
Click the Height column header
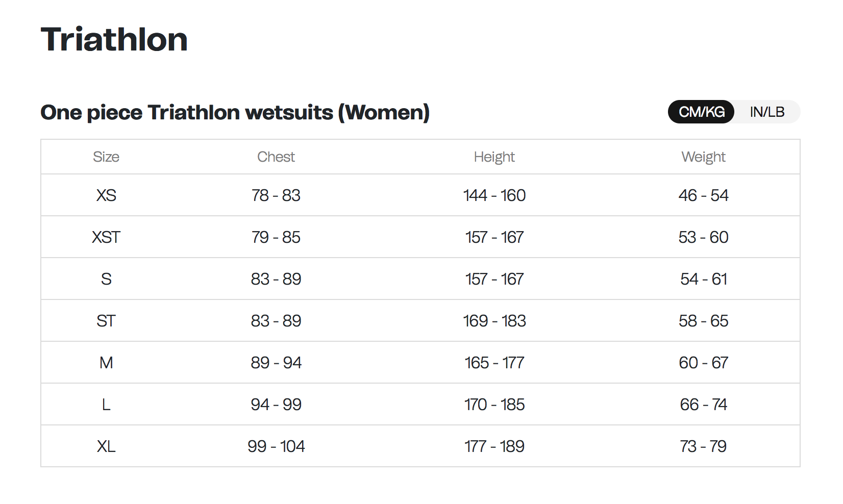coord(494,157)
